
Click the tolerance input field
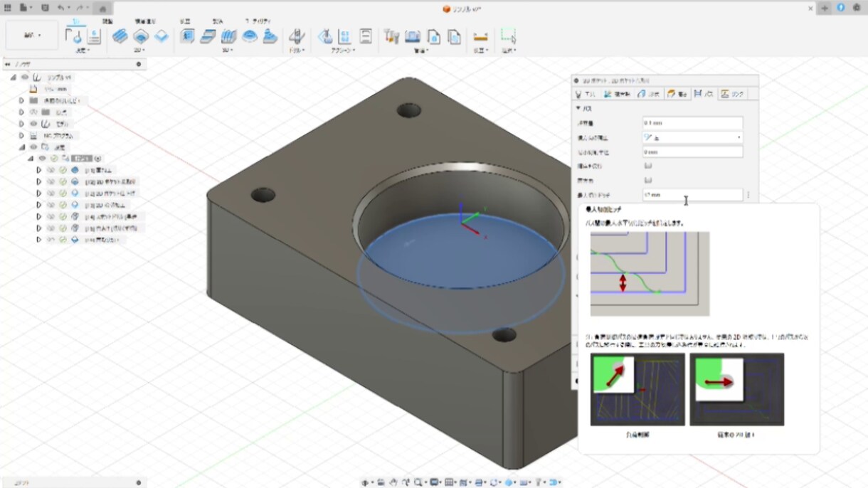pos(692,123)
